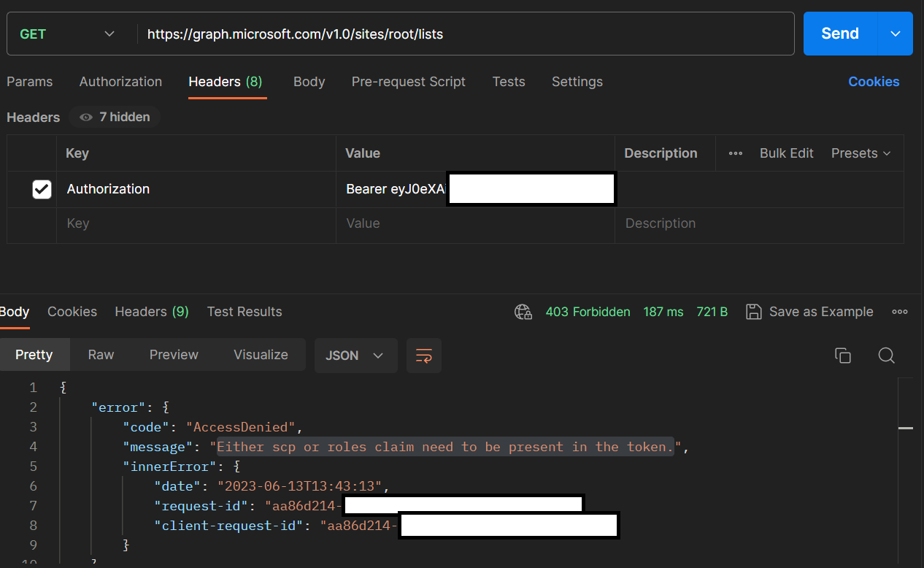This screenshot has width=924, height=568.
Task: Click the "innerError" key on line 5
Action: tap(169, 467)
